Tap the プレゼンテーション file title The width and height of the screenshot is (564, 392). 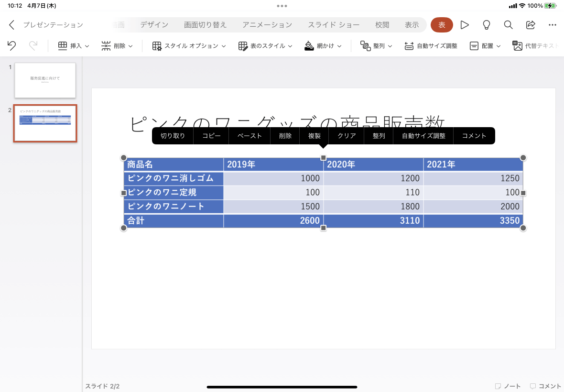pos(53,25)
